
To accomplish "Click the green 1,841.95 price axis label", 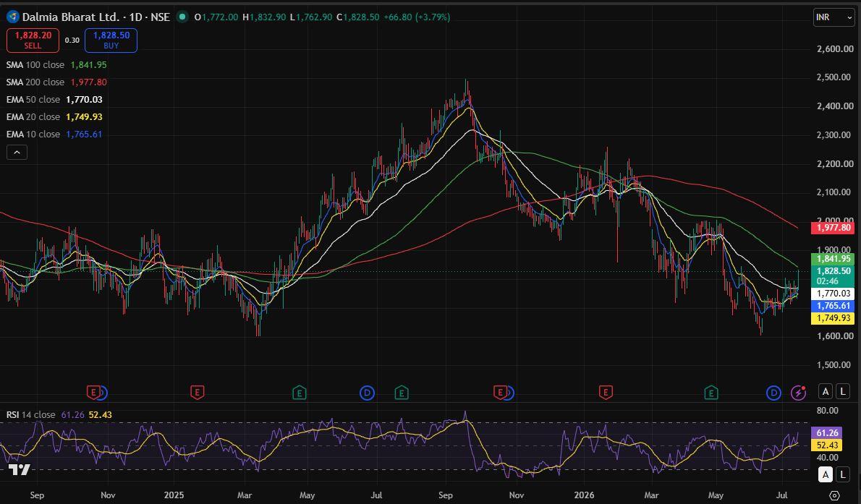I will pyautogui.click(x=833, y=259).
